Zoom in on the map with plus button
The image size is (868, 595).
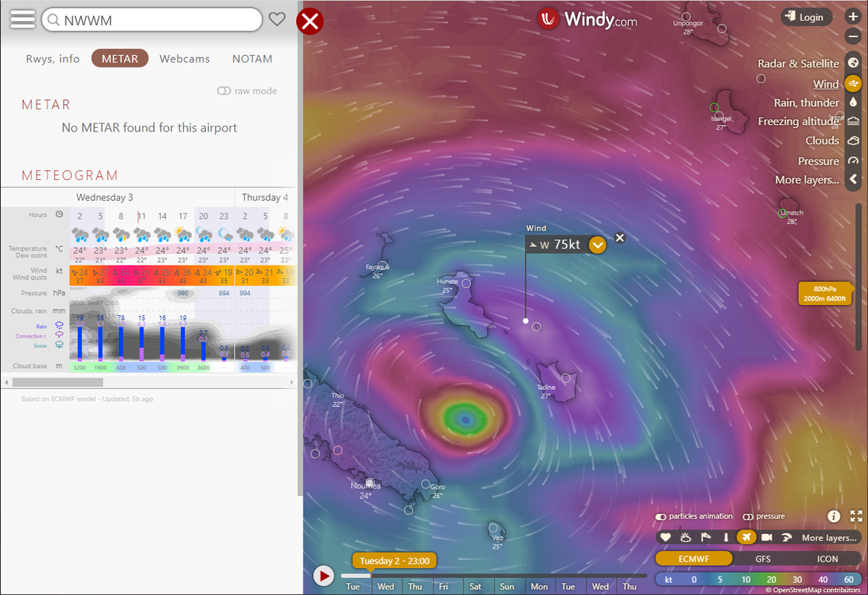(853, 16)
